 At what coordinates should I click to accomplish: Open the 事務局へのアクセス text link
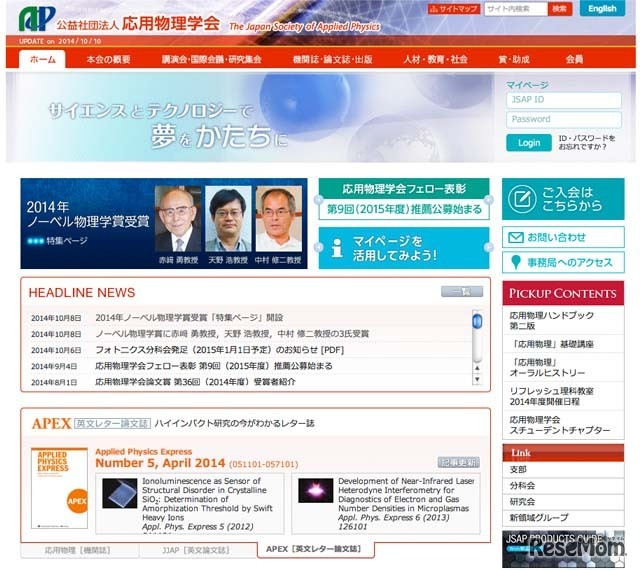point(570,263)
